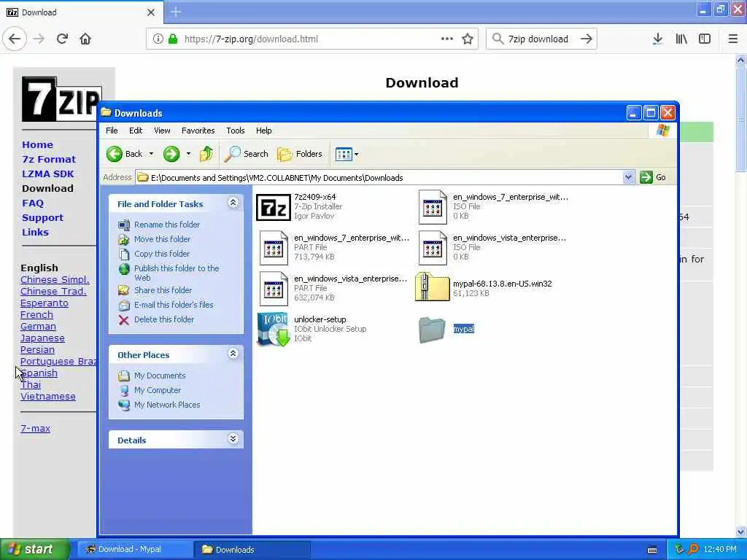The width and height of the screenshot is (747, 560).
Task: Open Views dropdown arrow in toolbar
Action: pos(356,155)
